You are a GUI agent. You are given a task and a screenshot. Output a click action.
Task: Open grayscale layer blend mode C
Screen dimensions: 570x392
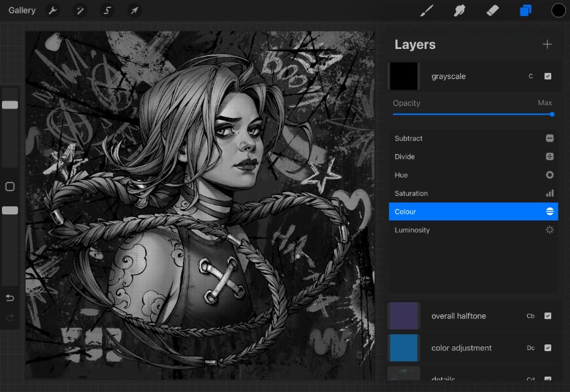530,76
